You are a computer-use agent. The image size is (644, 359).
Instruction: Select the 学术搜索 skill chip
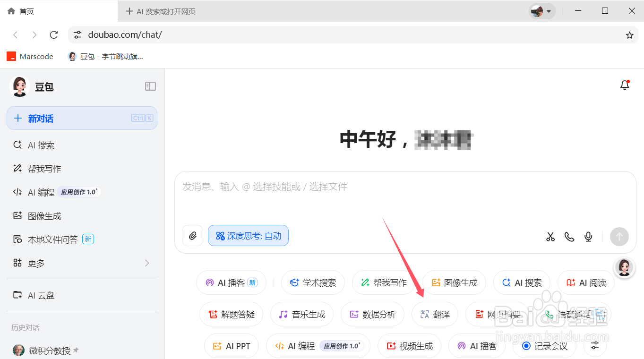[x=313, y=283]
